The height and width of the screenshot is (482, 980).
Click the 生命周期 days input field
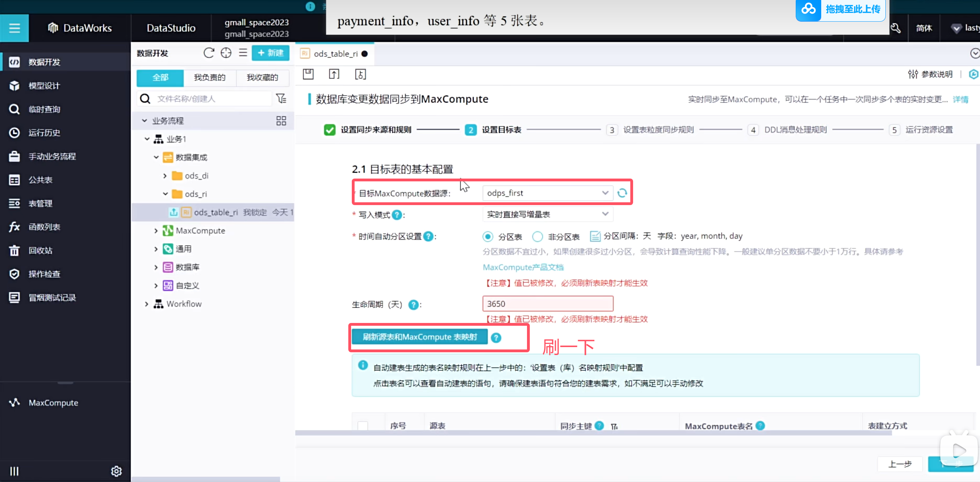pyautogui.click(x=548, y=304)
